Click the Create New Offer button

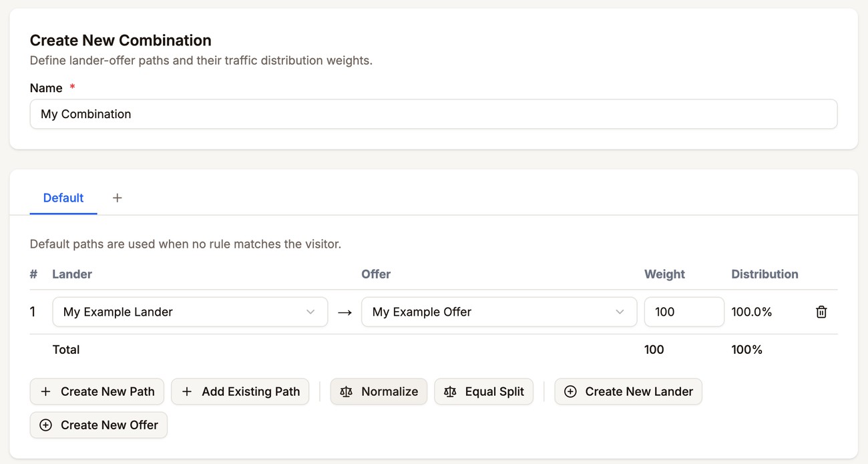click(99, 425)
